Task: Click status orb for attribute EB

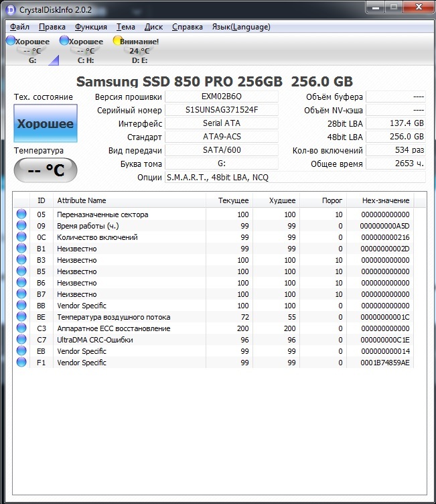Action: pos(21,351)
